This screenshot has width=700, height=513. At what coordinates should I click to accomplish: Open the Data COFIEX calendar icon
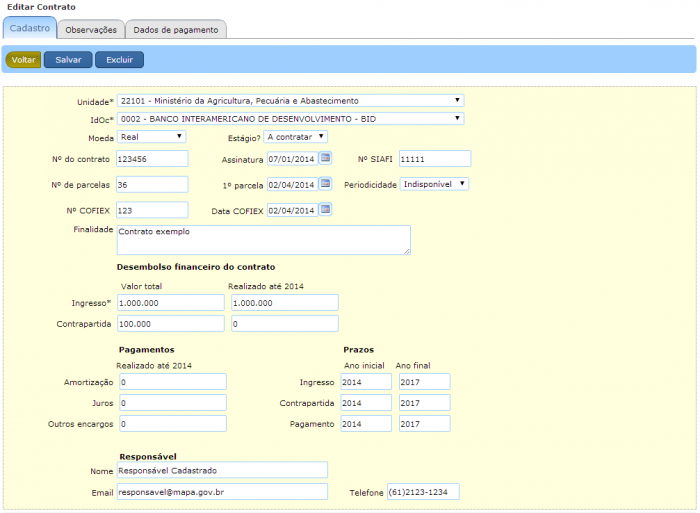[x=325, y=209]
